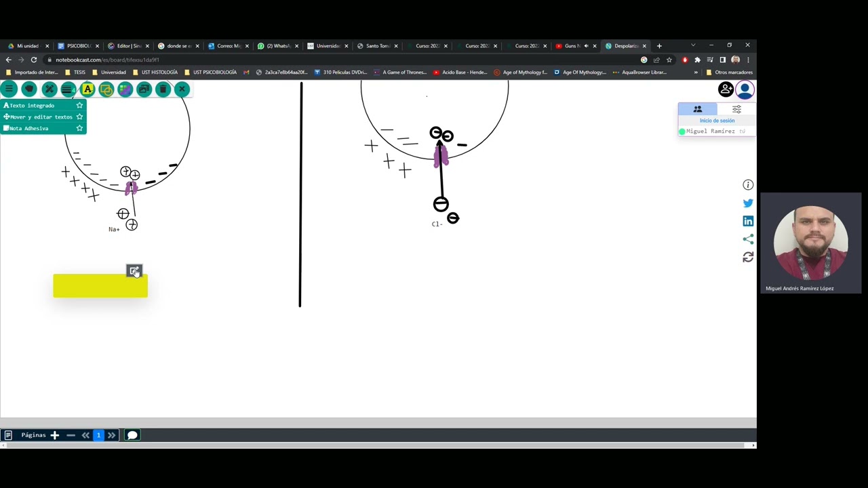The width and height of the screenshot is (868, 488).
Task: Open the TESIS bookmark folder
Action: (x=75, y=73)
